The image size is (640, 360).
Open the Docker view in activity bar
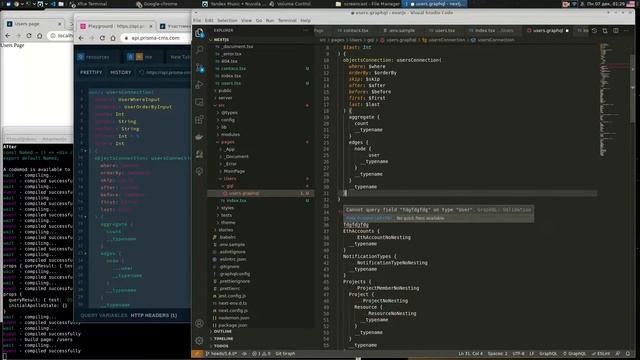[199, 137]
